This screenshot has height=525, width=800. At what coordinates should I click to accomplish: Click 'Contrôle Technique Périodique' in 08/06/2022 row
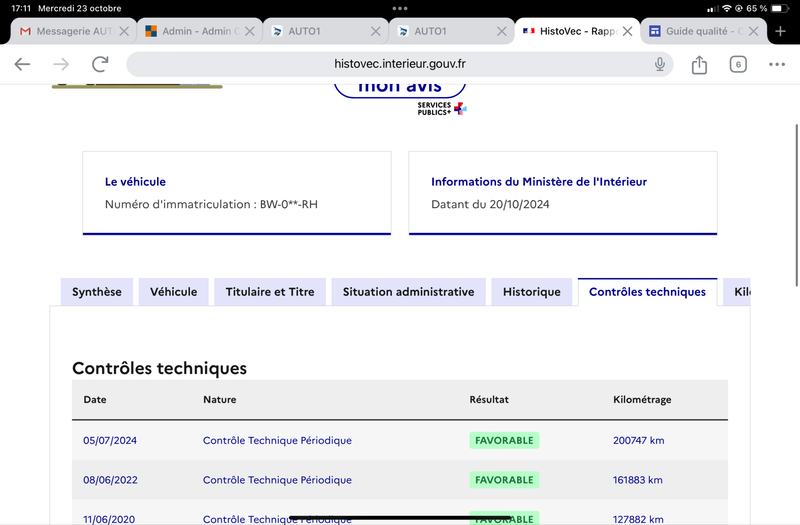pos(277,480)
